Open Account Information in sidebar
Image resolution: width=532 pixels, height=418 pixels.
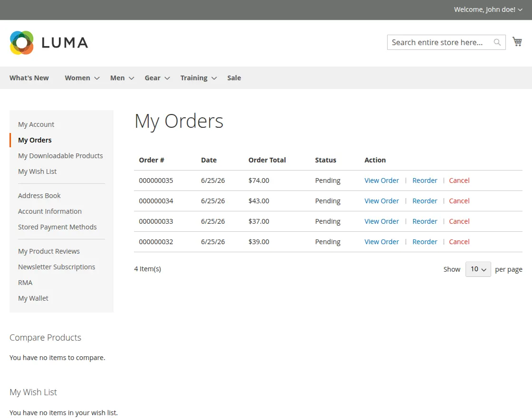coord(50,211)
